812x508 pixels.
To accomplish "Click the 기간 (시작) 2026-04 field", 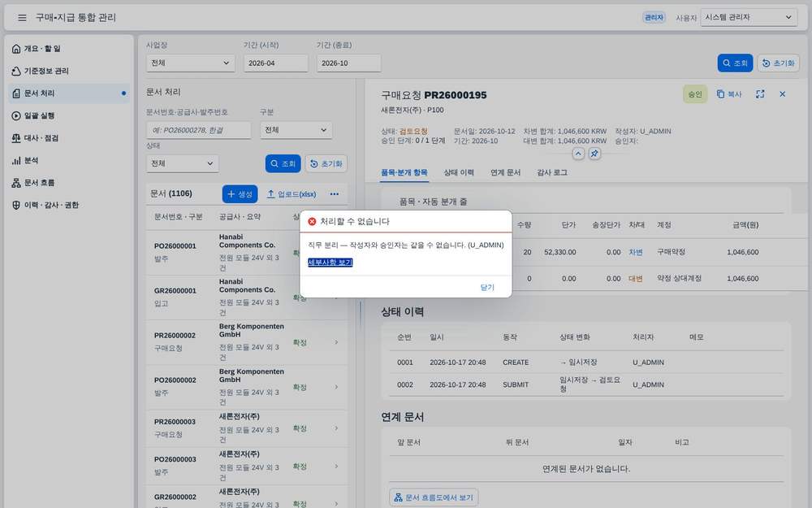I will tap(275, 63).
